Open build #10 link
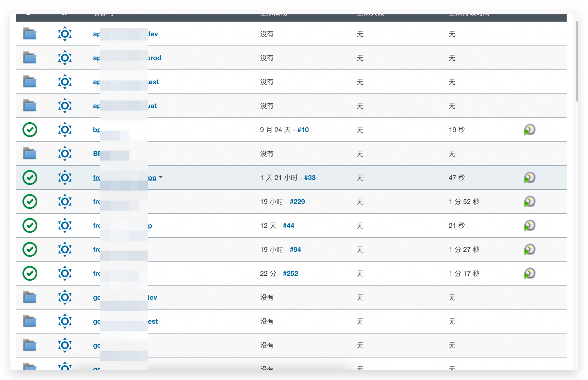This screenshot has width=588, height=380. click(303, 130)
